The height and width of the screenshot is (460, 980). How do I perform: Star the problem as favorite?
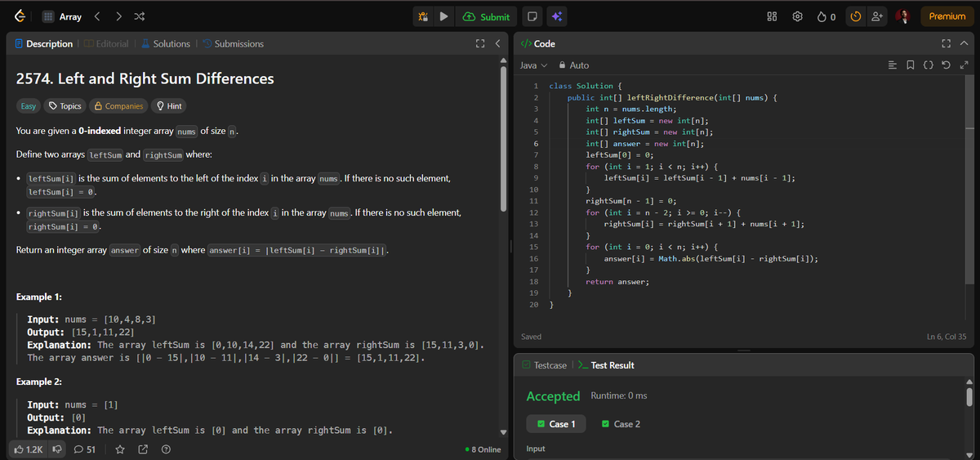(x=120, y=449)
